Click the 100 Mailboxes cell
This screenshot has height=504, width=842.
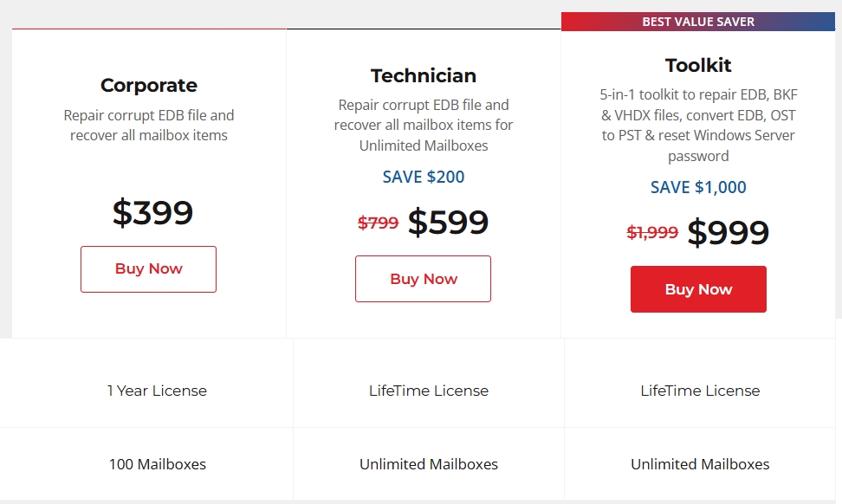coord(158,464)
